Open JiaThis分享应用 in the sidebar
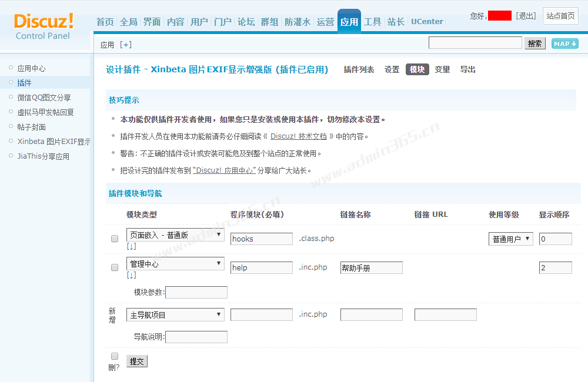This screenshot has width=588, height=382. [x=43, y=156]
